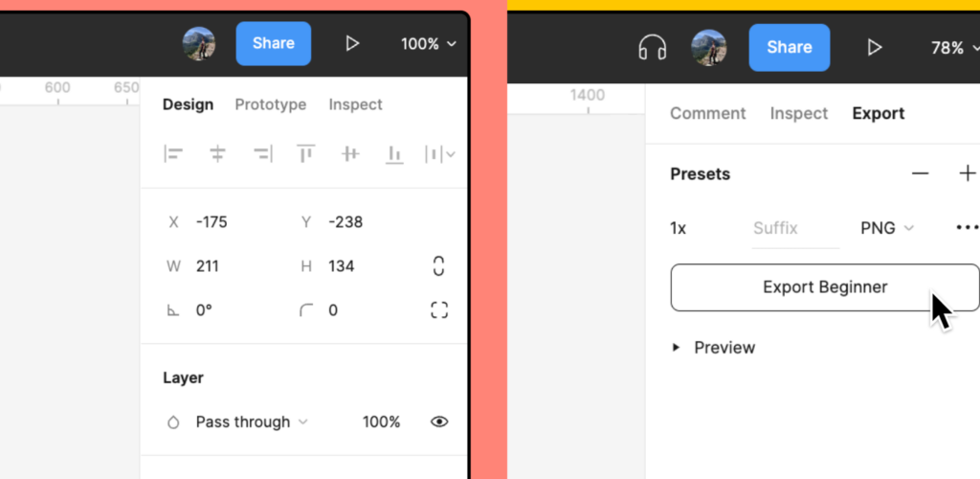
Task: Click the Export Beginner button
Action: point(824,287)
